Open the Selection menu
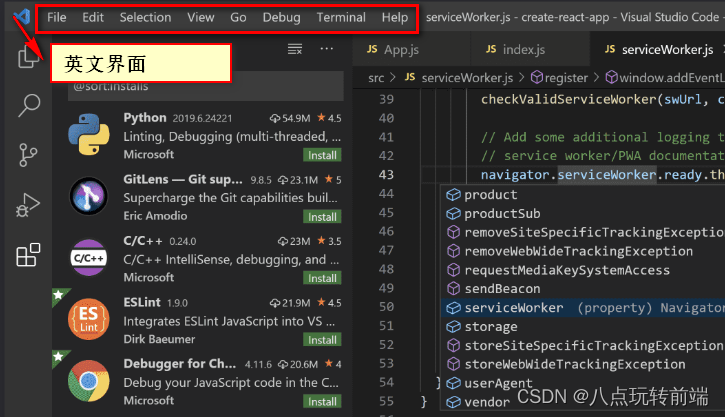Viewport: 725px width, 417px height. coord(145,18)
